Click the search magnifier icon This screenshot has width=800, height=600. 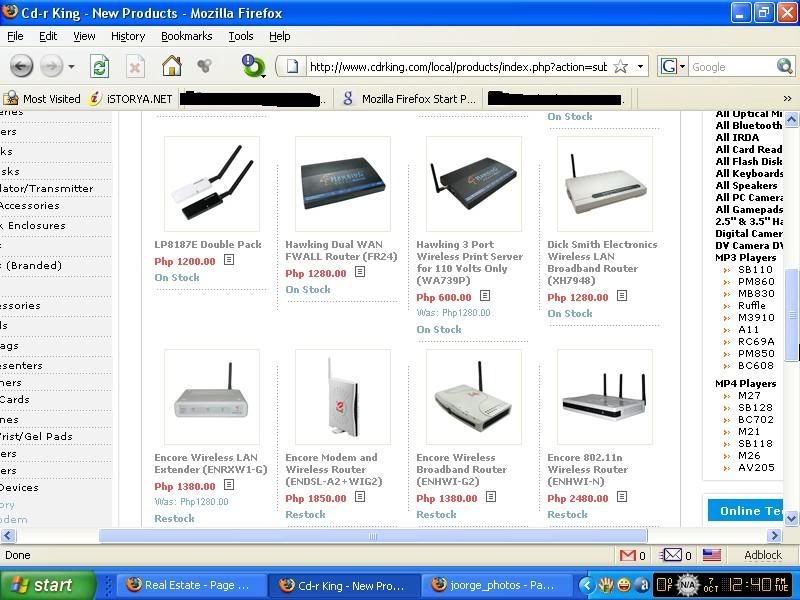[784, 66]
